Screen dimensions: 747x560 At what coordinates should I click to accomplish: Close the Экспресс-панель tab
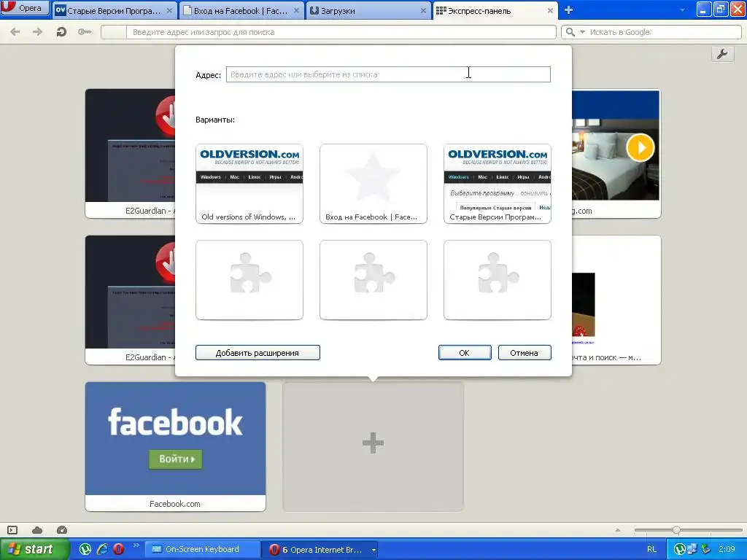[550, 10]
